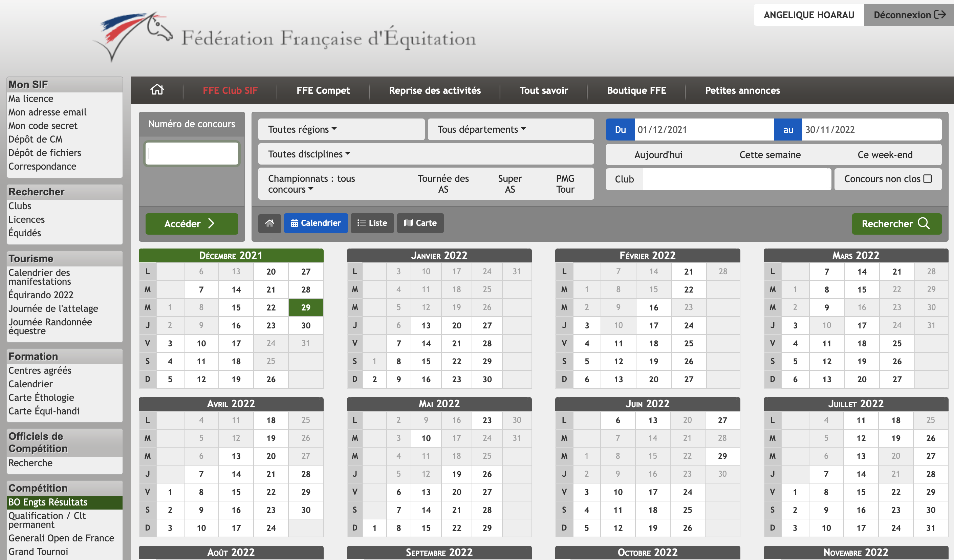Open Generali Open de France link
Viewport: 954px width, 560px height.
pyautogui.click(x=61, y=538)
